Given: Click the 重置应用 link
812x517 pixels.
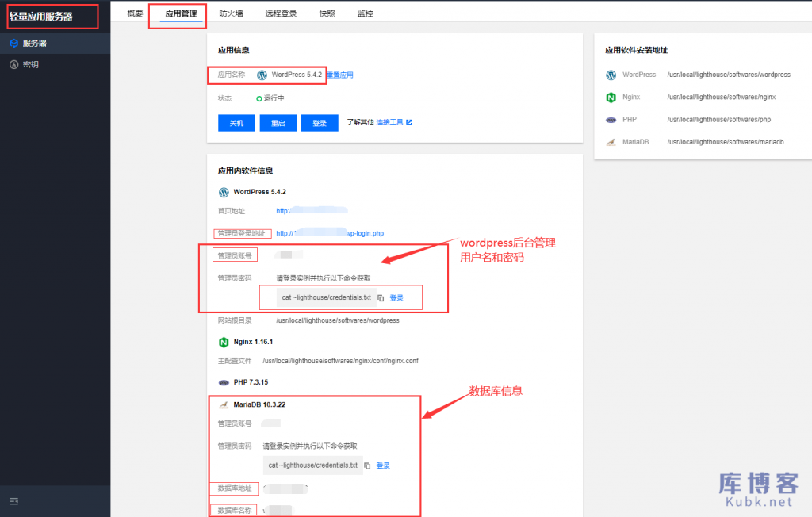Looking at the screenshot, I should coord(340,75).
